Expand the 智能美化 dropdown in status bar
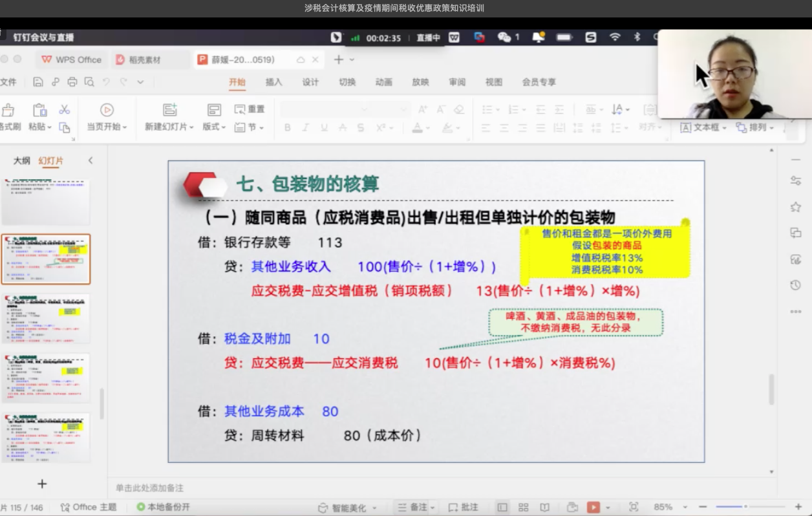 coord(347,508)
